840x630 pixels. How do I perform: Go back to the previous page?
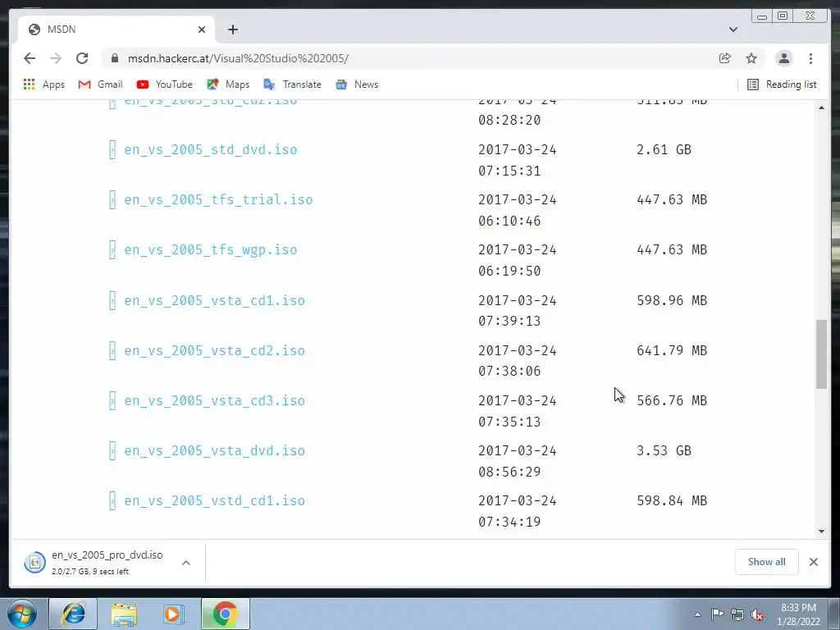click(30, 58)
